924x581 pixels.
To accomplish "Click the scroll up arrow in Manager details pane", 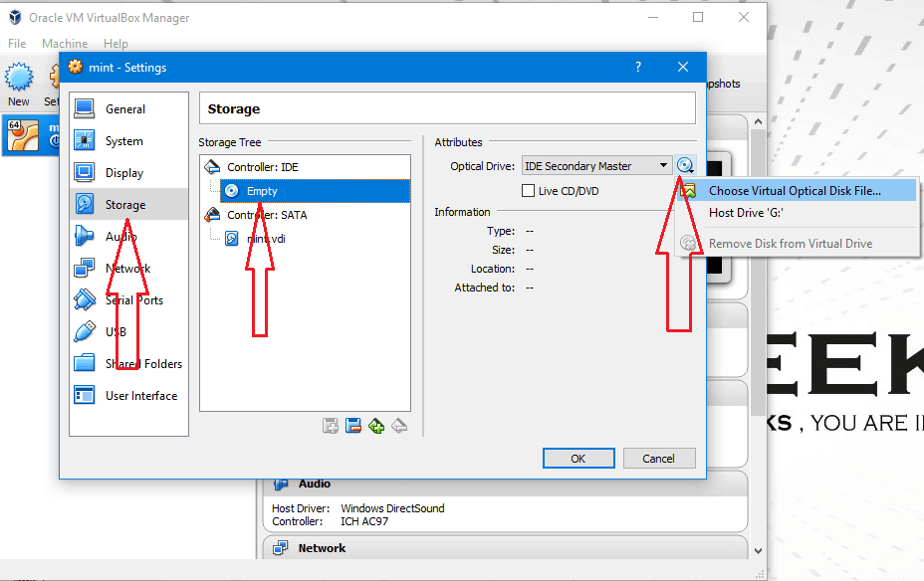I will click(758, 121).
